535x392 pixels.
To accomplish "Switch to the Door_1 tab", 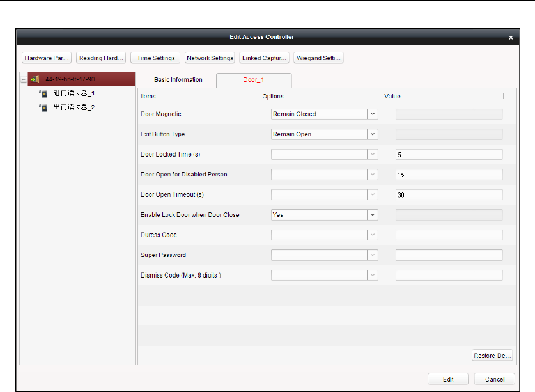I will [x=254, y=80].
